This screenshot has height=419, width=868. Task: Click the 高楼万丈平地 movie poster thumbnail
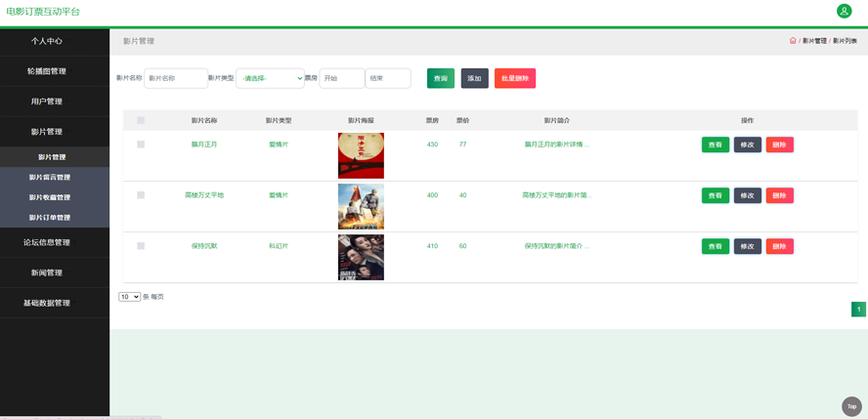tap(361, 206)
